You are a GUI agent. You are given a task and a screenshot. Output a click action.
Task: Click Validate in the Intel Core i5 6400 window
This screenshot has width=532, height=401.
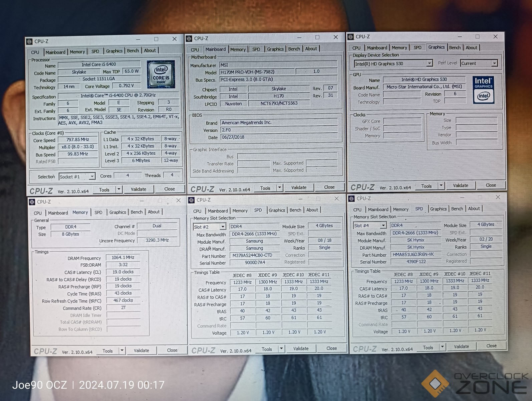coord(139,189)
